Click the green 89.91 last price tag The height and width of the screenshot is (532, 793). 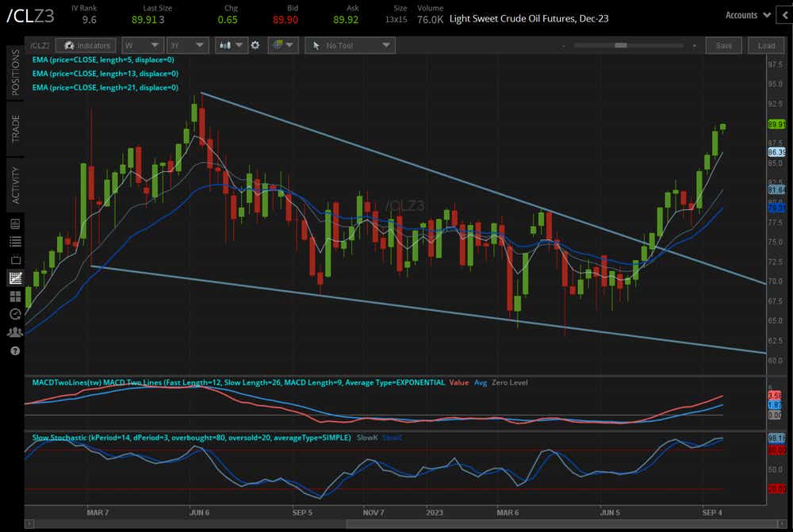click(x=776, y=124)
